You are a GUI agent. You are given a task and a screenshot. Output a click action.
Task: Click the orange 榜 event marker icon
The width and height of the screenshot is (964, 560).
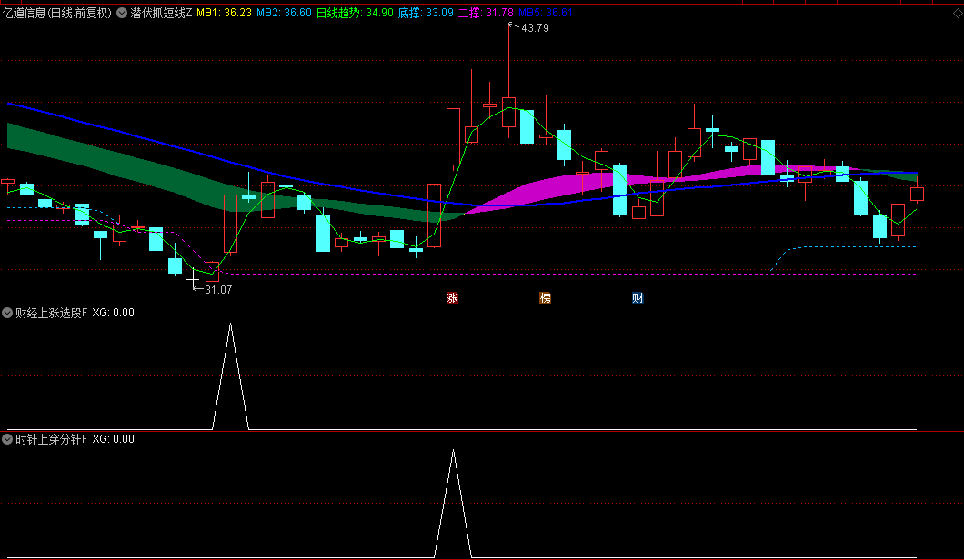click(x=545, y=297)
